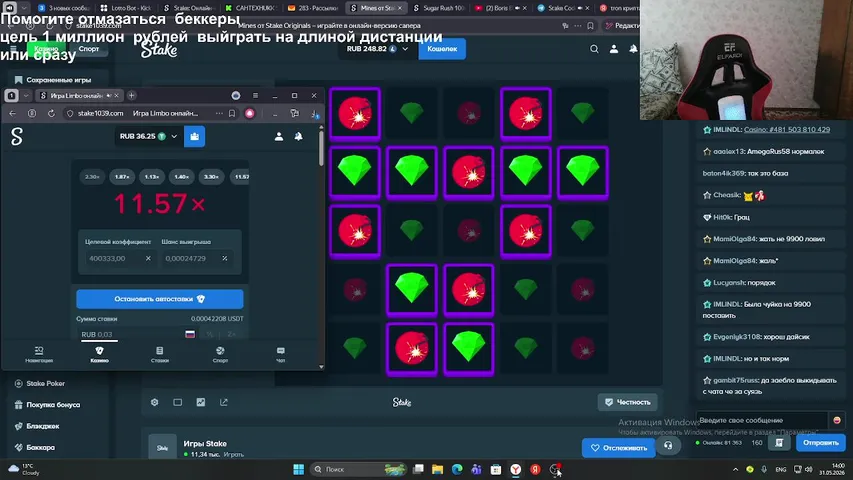853x480 pixels.
Task: Open File Explorer from the taskbar
Action: [x=437, y=469]
